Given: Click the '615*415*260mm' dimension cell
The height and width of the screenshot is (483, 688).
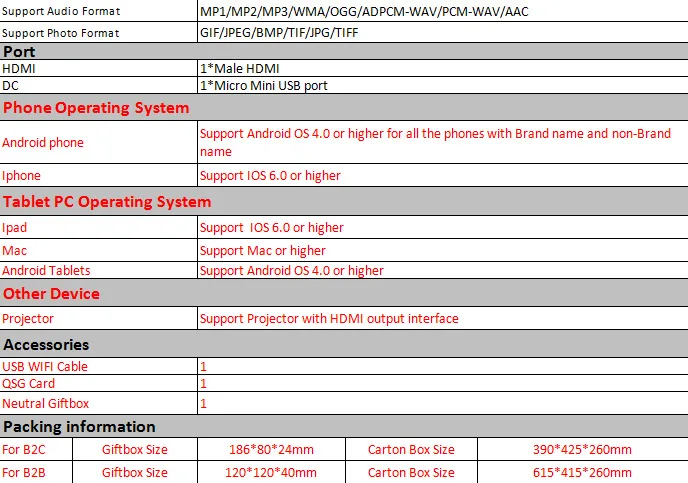Looking at the screenshot, I should click(x=582, y=472).
